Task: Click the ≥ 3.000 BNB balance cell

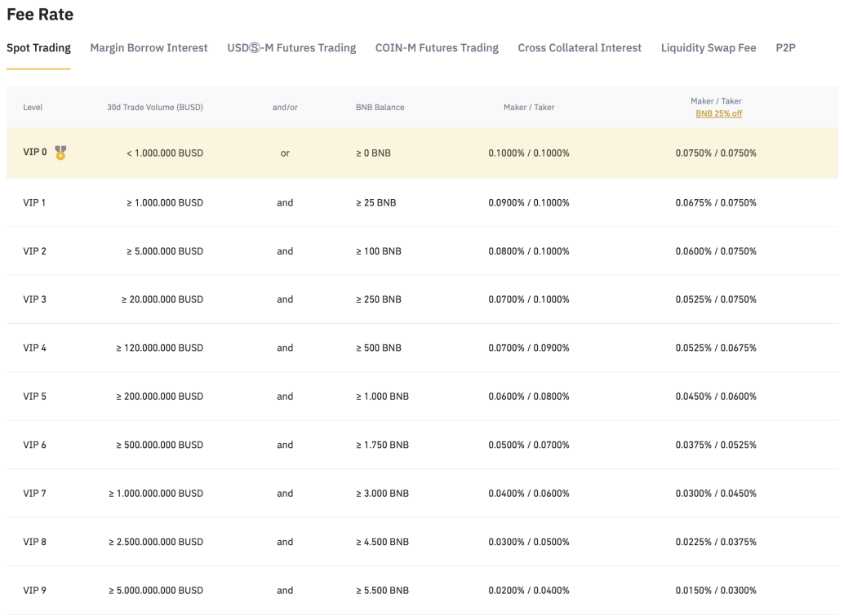Action: pos(382,494)
